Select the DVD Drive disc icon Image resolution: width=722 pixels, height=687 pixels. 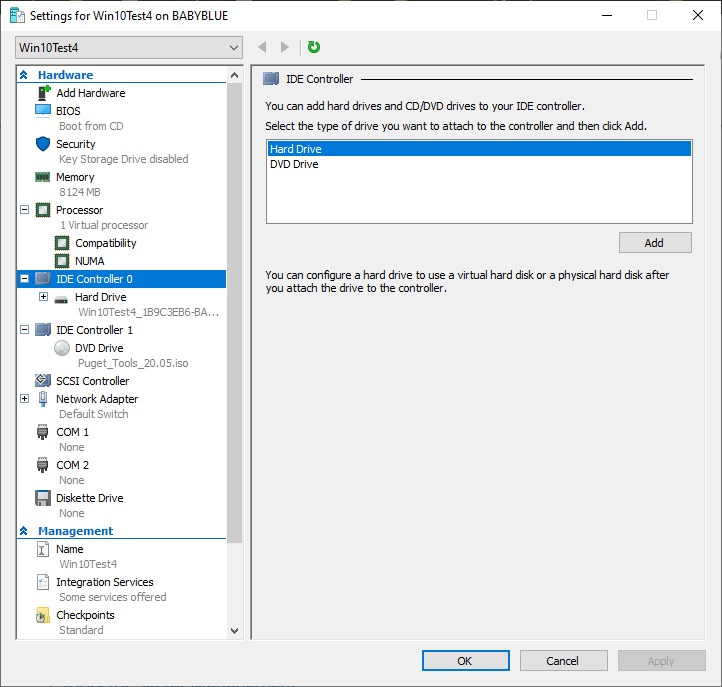tap(61, 348)
